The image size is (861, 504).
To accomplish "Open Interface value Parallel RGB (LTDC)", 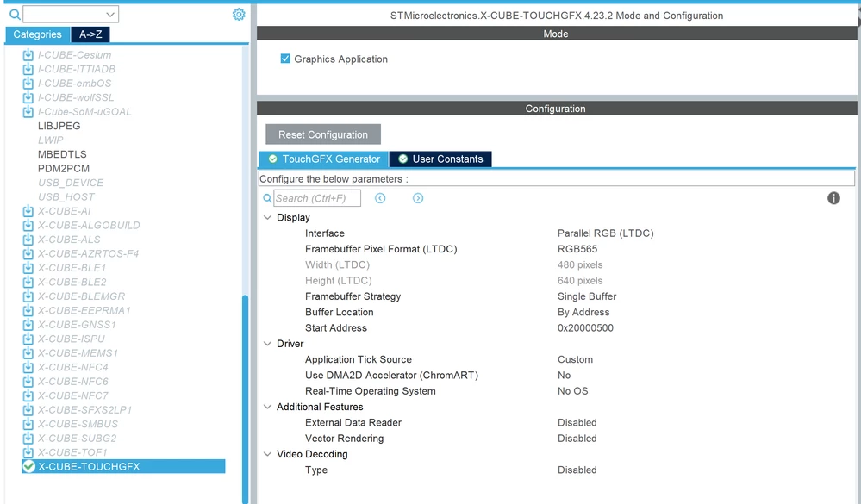I will (x=605, y=233).
